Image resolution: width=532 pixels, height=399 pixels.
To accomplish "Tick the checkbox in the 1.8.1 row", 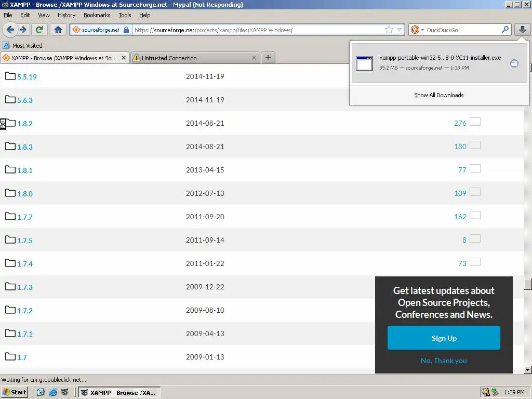I will (x=475, y=168).
